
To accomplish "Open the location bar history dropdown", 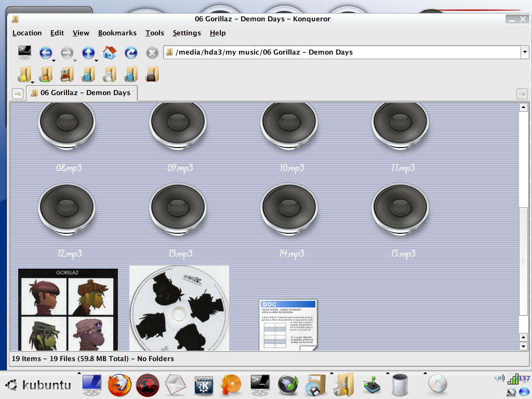I will coord(525,52).
